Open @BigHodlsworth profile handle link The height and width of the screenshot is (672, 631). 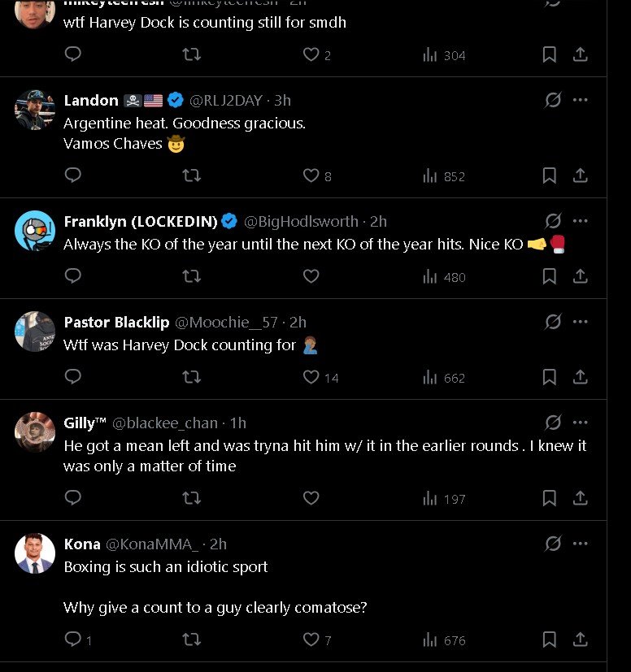click(301, 222)
